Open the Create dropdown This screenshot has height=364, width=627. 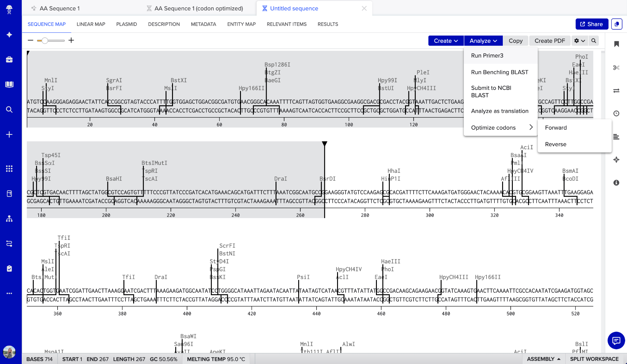click(446, 41)
